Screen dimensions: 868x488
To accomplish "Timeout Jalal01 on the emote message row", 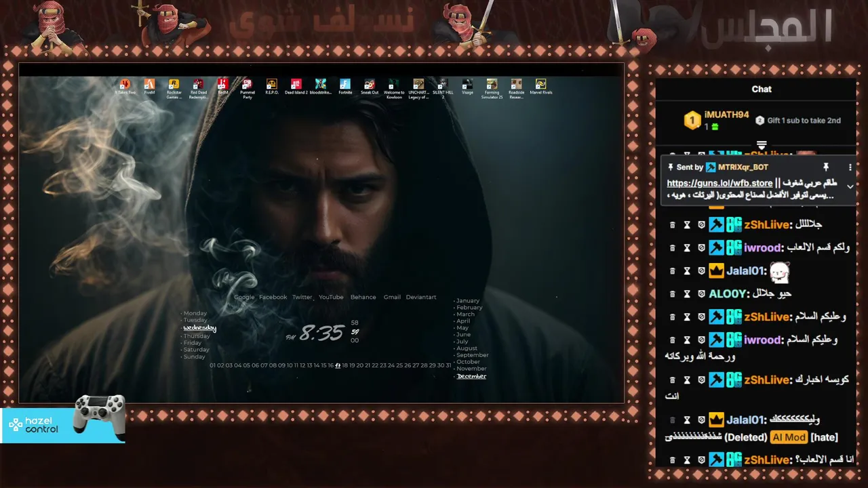I will pos(686,271).
